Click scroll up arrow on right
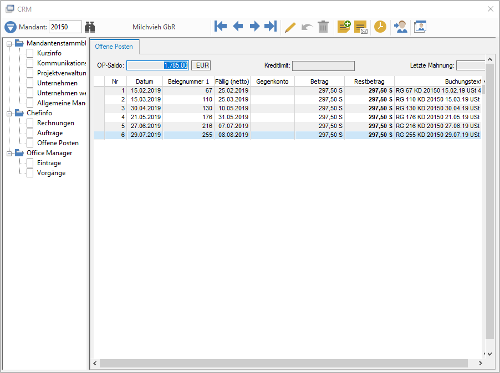The height and width of the screenshot is (373, 500). 490,59
